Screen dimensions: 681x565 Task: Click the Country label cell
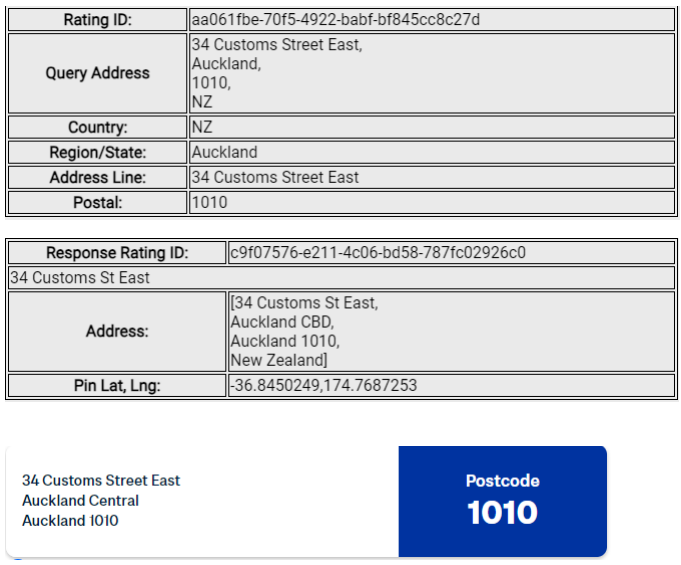click(97, 127)
